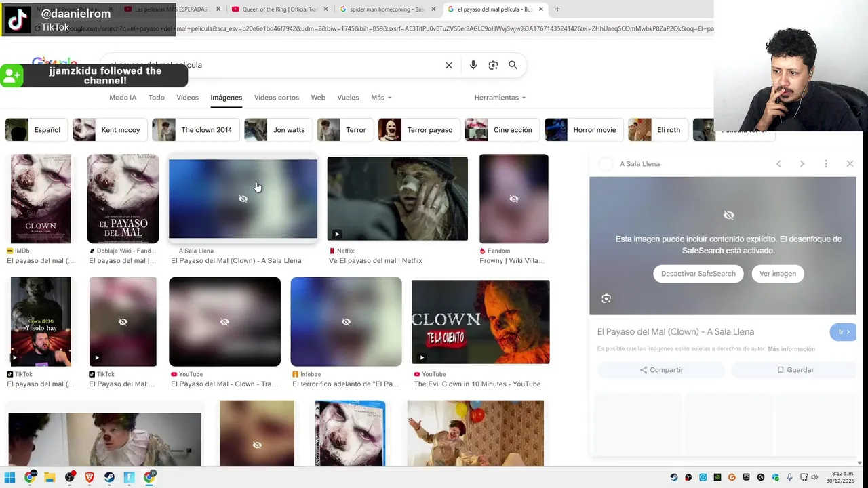This screenshot has height=488, width=868.
Task: Open Doblaje Wiki El Payaso del Mal poster
Action: coord(123,199)
